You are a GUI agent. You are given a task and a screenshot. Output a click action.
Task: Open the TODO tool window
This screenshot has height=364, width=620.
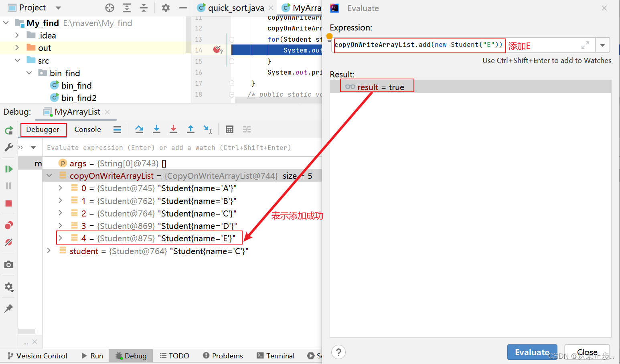[174, 356]
